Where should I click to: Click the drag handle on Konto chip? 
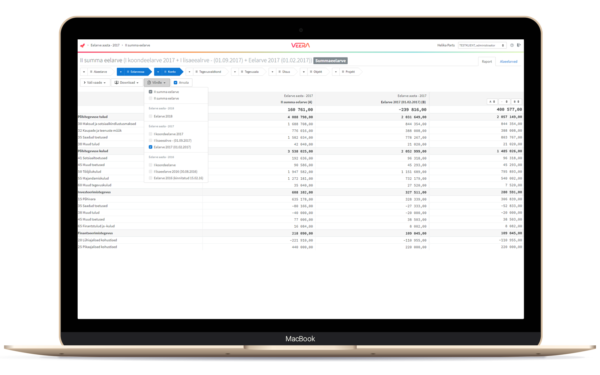165,72
